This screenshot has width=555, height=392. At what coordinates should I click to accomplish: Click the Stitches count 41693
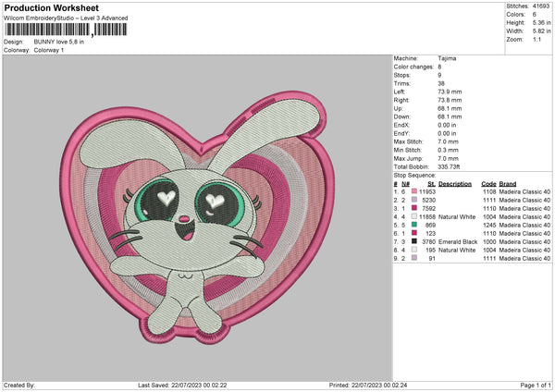pos(540,6)
